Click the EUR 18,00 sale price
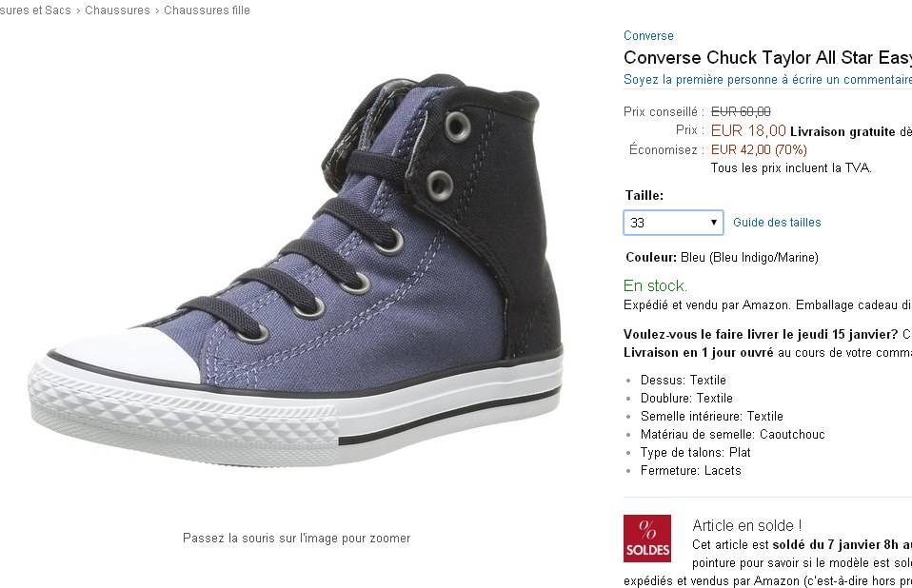This screenshot has width=912, height=588. [x=748, y=131]
